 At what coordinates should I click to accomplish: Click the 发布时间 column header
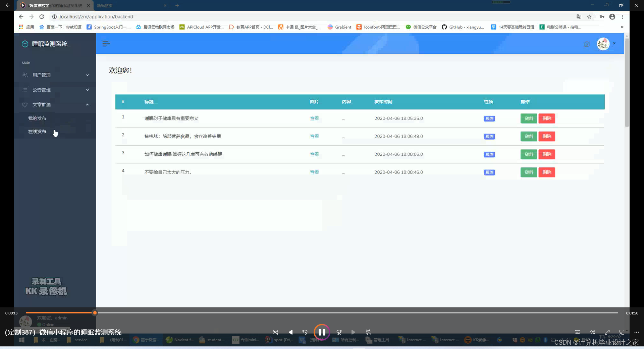pyautogui.click(x=383, y=102)
